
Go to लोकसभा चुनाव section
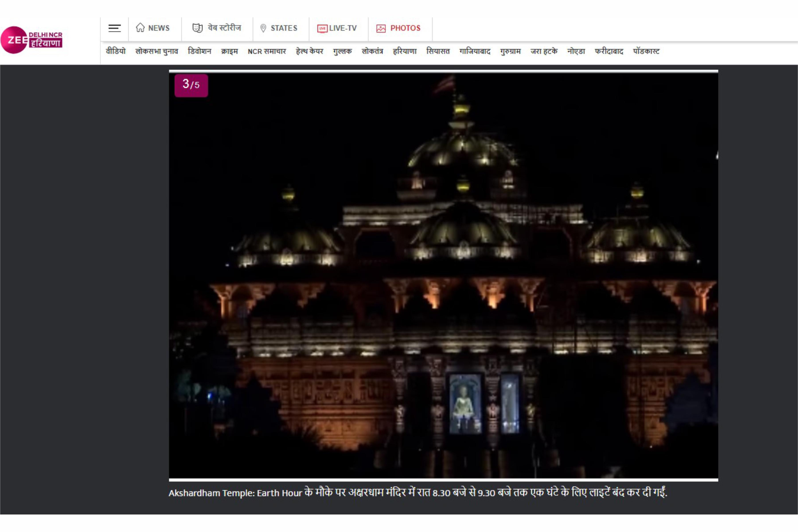[x=156, y=51]
